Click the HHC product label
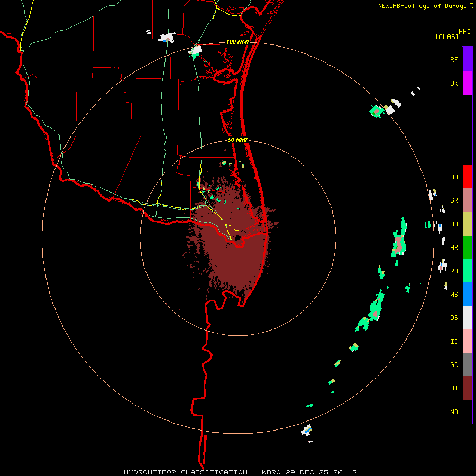The width and height of the screenshot is (476, 476). click(464, 32)
